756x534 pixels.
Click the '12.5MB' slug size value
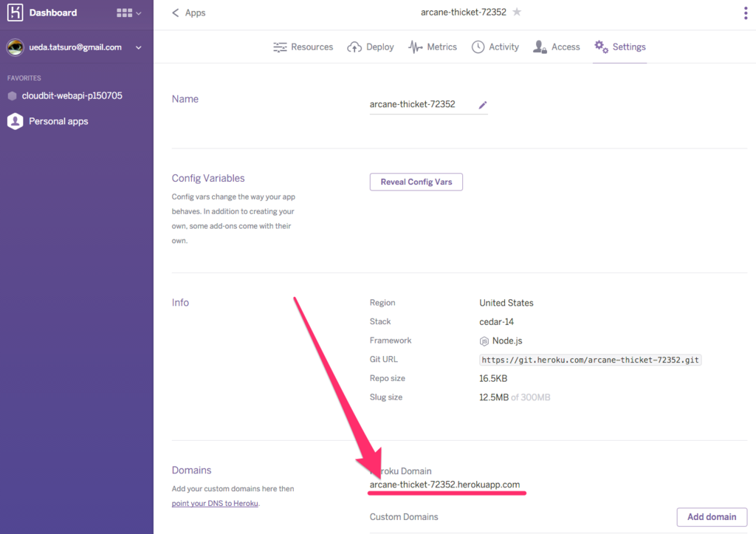click(494, 397)
